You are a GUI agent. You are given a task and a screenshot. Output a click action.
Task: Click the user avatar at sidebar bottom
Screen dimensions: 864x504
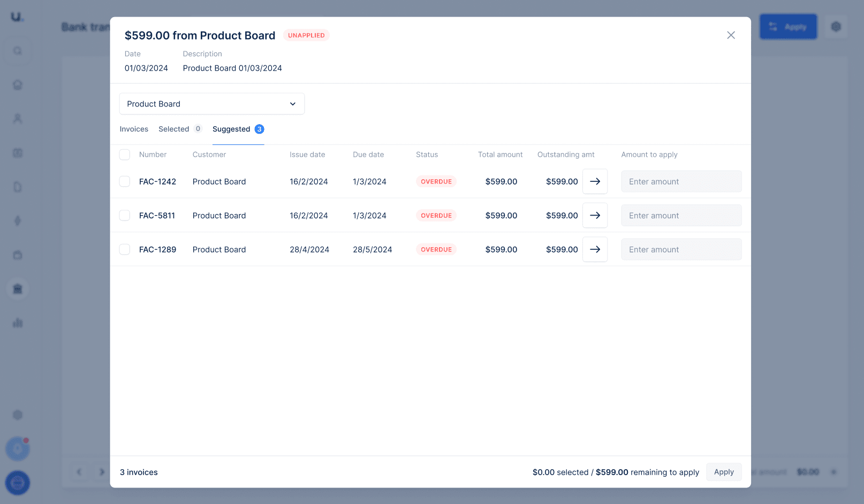click(18, 483)
